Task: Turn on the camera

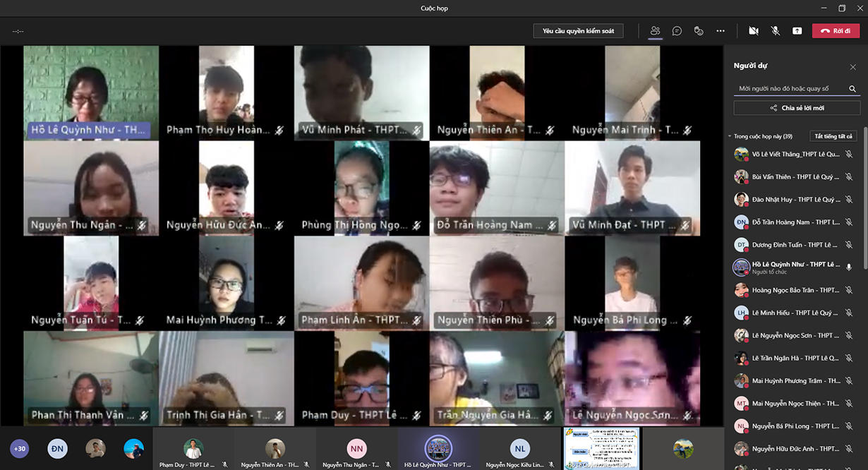Action: pyautogui.click(x=753, y=31)
